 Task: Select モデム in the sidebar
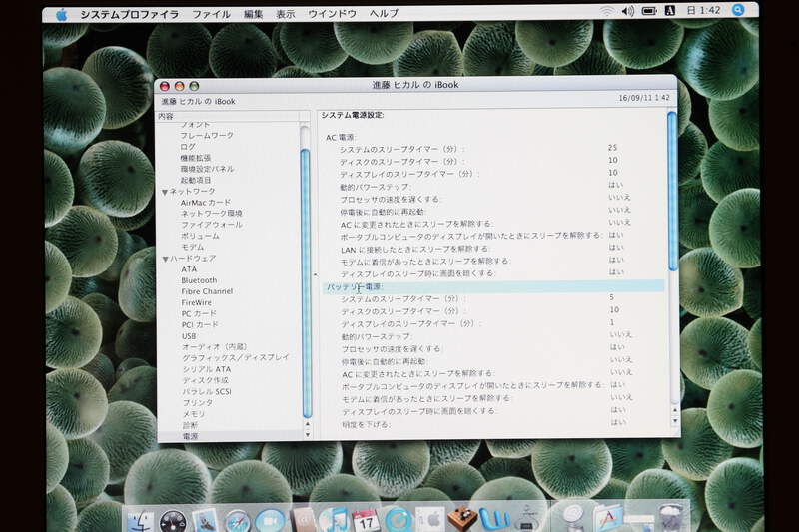coord(193,247)
